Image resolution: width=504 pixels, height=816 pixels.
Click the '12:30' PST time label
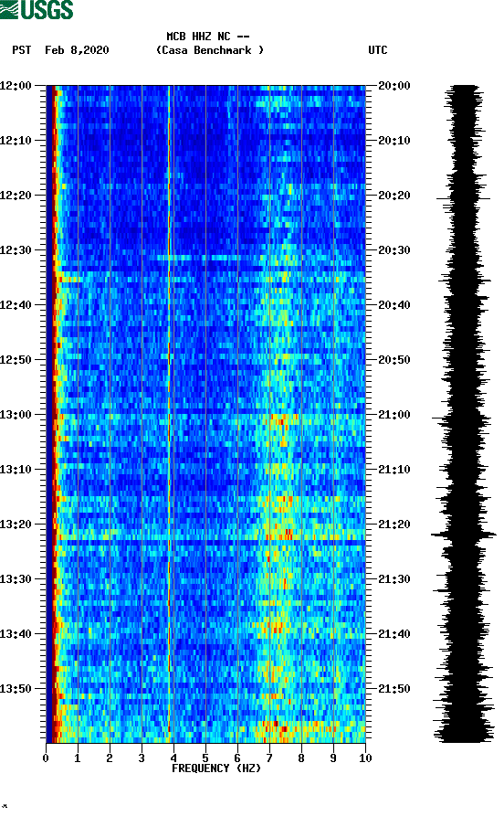coord(16,249)
